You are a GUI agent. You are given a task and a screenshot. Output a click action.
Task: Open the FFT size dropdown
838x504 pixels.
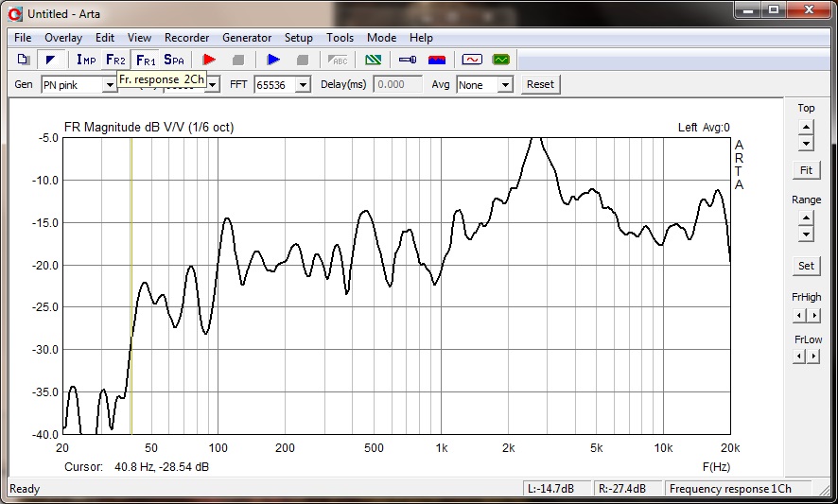point(303,85)
